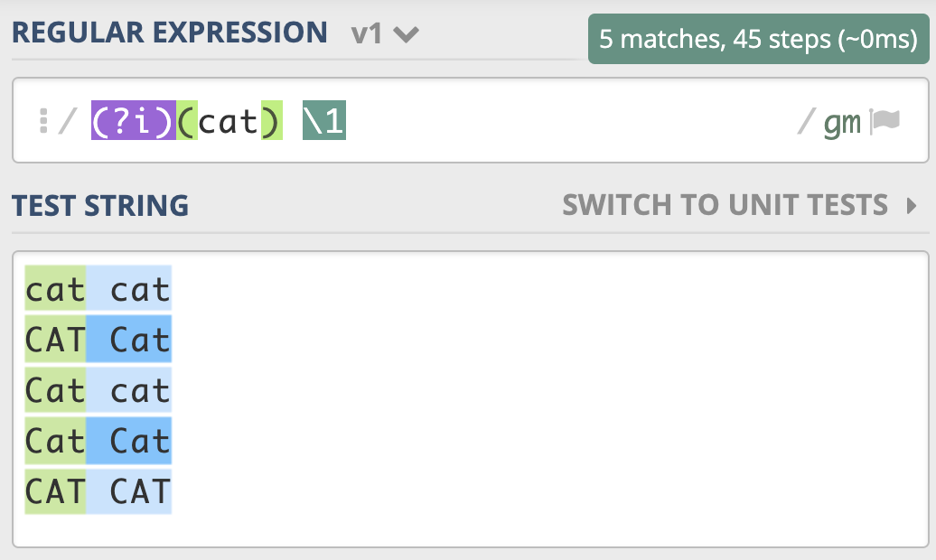This screenshot has width=936, height=560.
Task: Click the (?i) inline modifier token
Action: coord(133,121)
